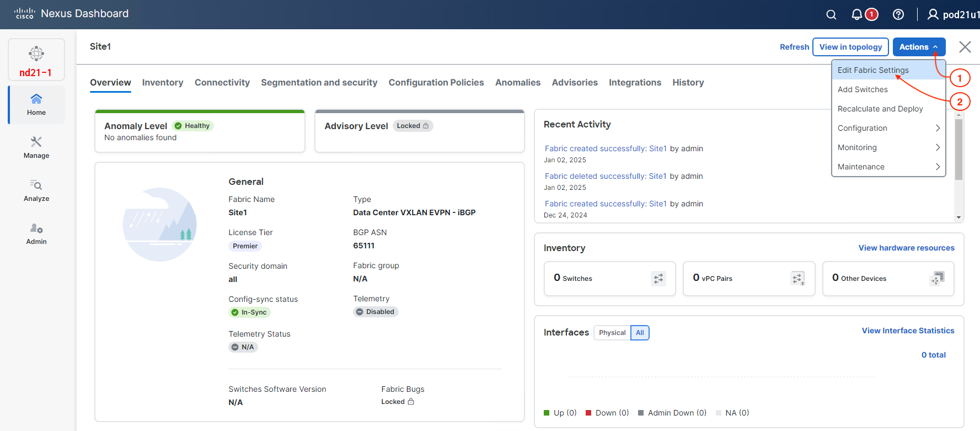Open View hardware resources link

[906, 248]
